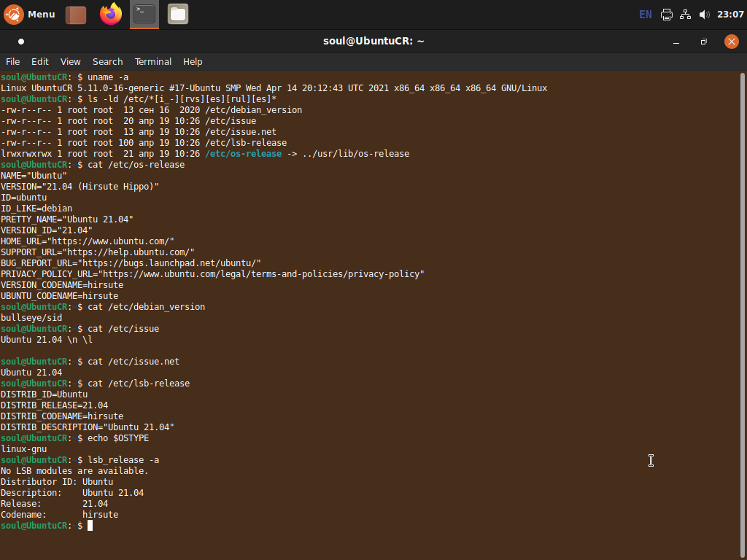Image resolution: width=747 pixels, height=560 pixels.
Task: Open the Edit menu
Action: [x=40, y=62]
